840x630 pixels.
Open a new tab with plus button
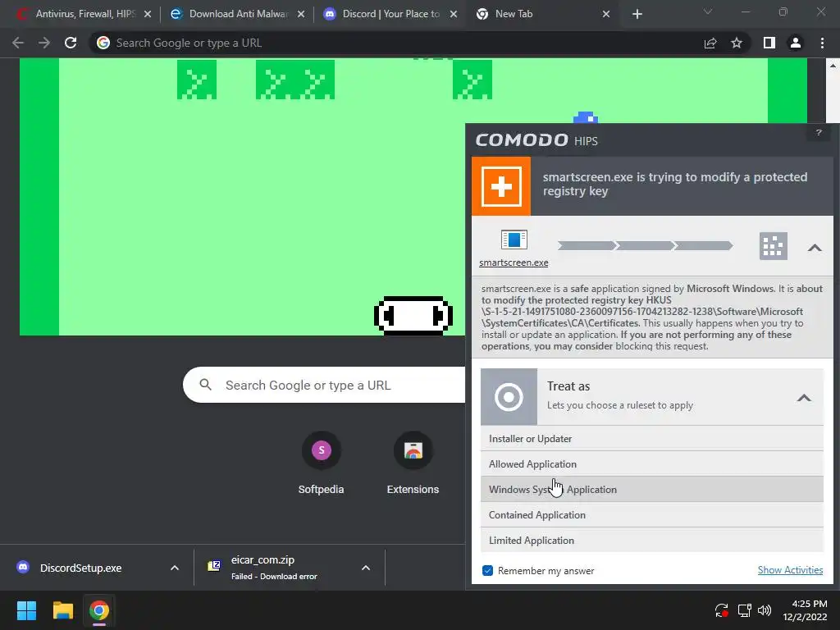637,14
